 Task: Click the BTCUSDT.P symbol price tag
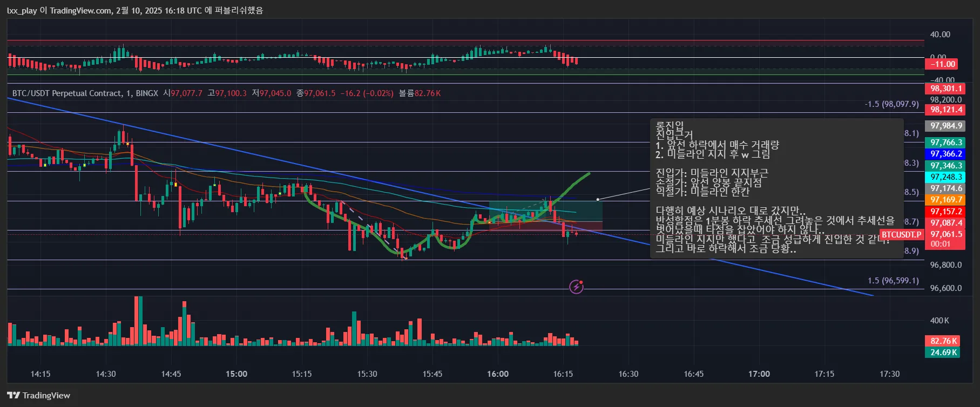[x=901, y=235]
